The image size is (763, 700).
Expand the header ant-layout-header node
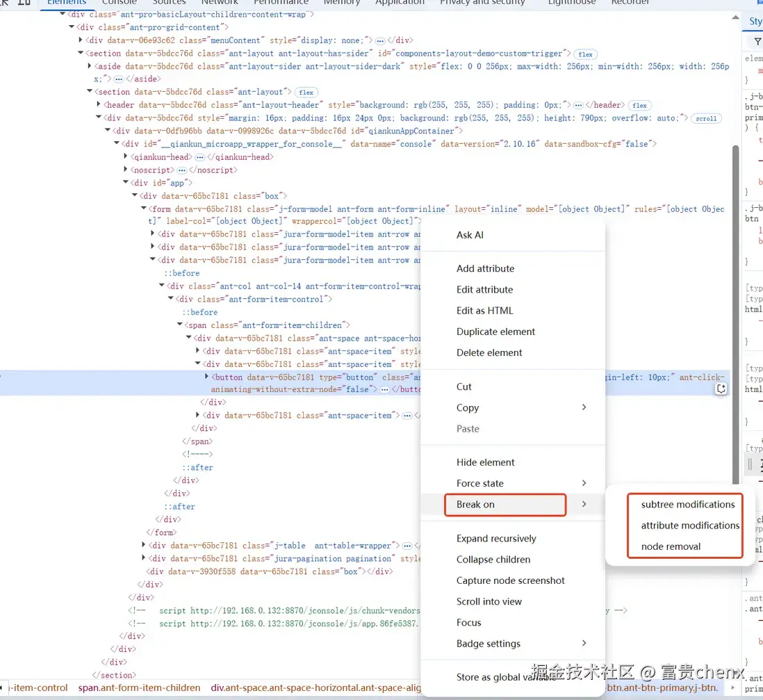click(99, 104)
